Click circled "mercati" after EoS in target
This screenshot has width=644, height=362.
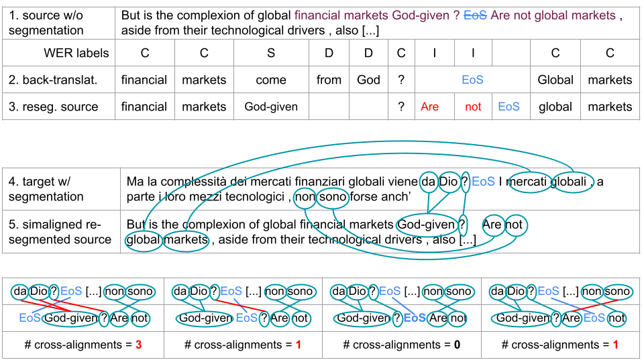coord(528,182)
